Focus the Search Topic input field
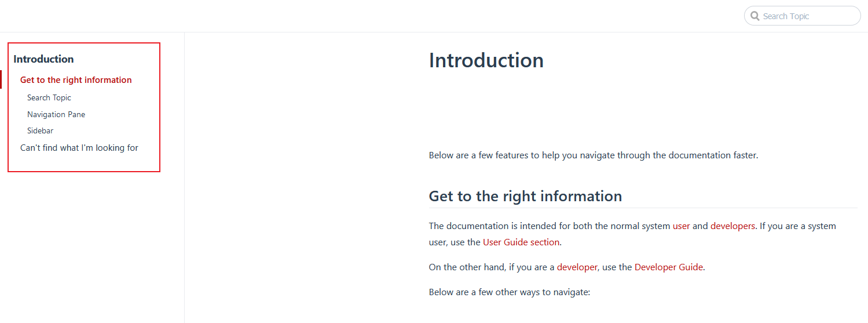Image resolution: width=868 pixels, height=323 pixels. (x=808, y=16)
